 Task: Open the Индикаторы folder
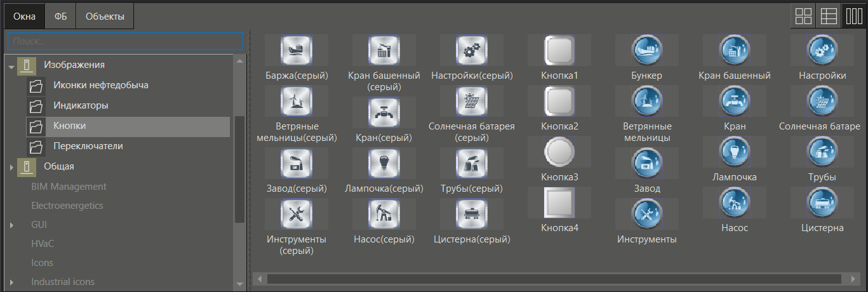81,105
